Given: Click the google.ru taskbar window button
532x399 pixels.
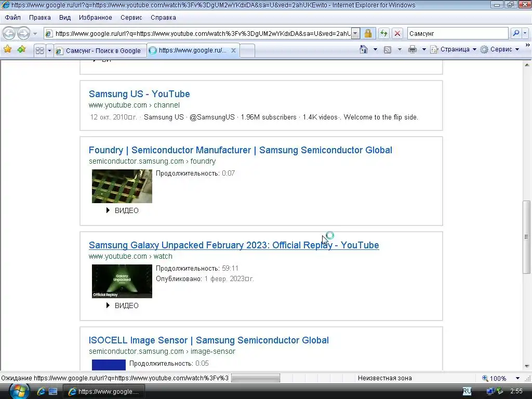Looking at the screenshot, I should [x=104, y=391].
